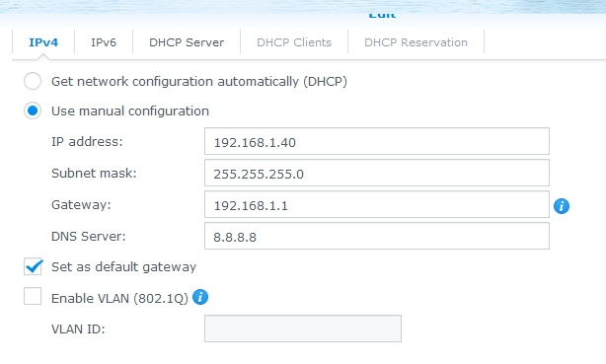606x364 pixels.
Task: Select Get network configuration automatically (DHCP)
Action: (33, 81)
